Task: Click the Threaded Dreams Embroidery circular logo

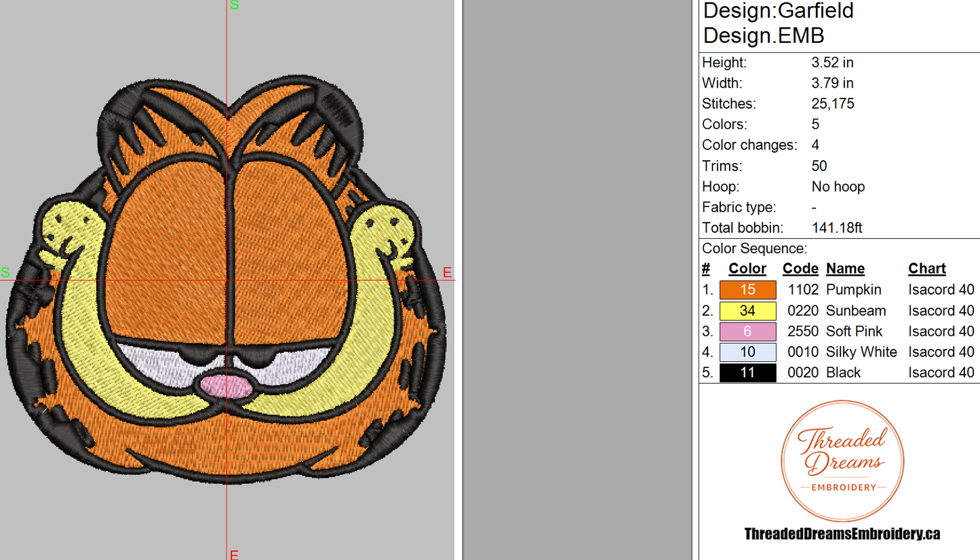Action: [842, 461]
